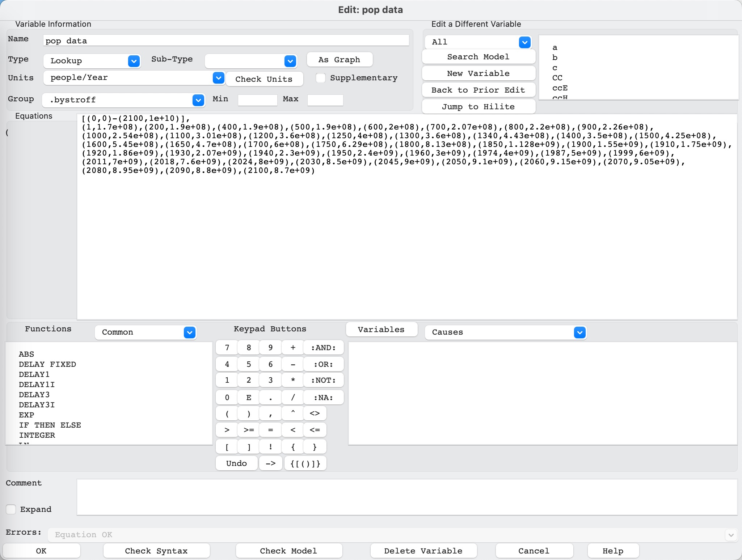742x560 pixels.
Task: Click keypad button 5
Action: click(249, 364)
